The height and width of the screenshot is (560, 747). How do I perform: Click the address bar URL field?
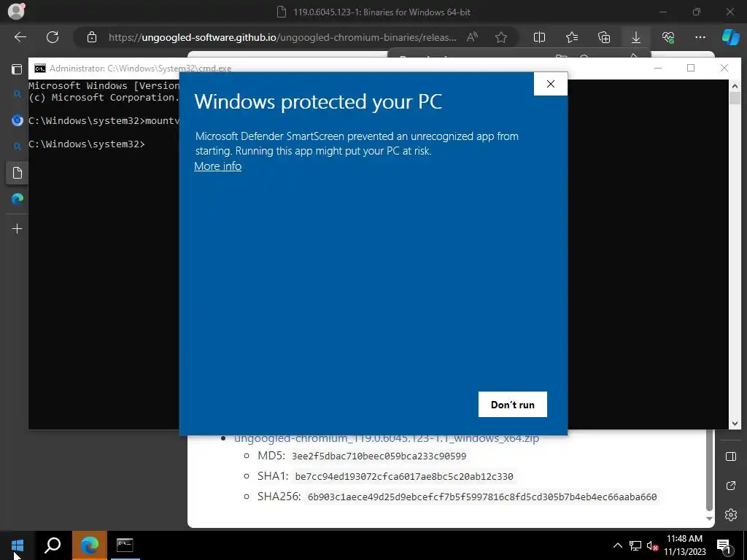(282, 37)
